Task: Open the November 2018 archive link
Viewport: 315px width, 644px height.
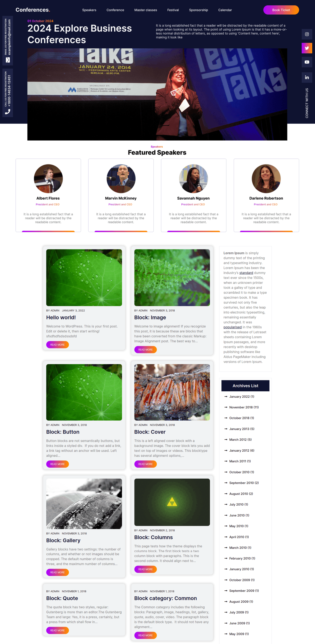Action: (244, 407)
